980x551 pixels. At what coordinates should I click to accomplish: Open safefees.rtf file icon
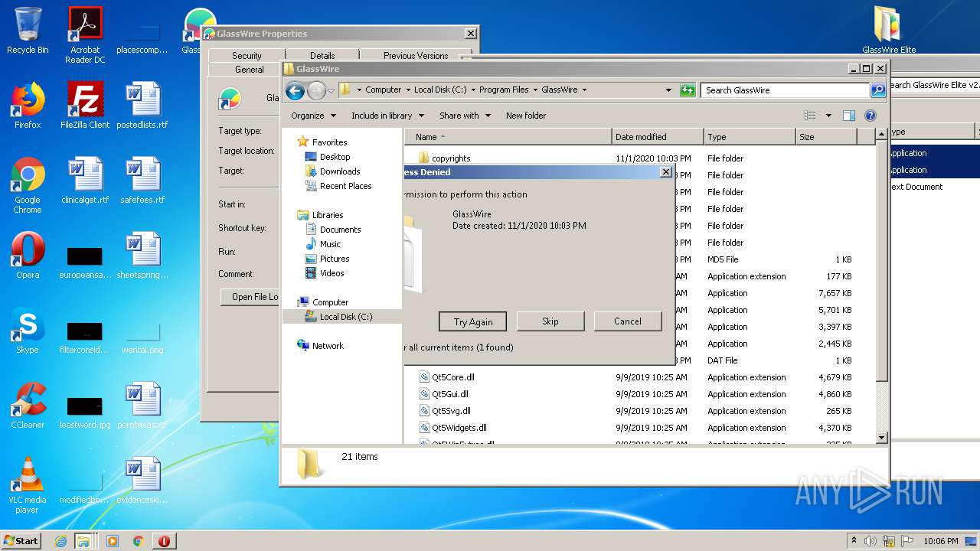point(142,181)
